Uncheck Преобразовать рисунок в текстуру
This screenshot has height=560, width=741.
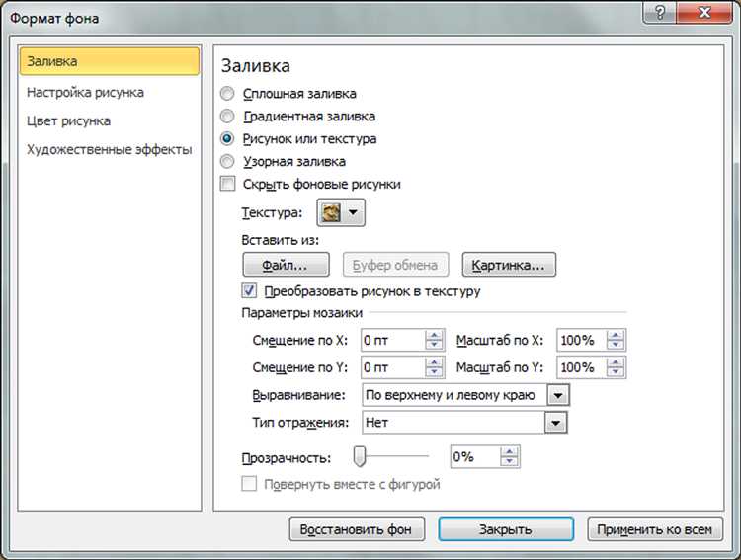click(249, 290)
